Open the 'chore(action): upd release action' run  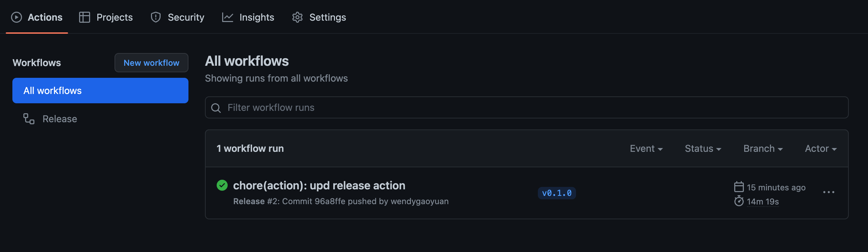tap(319, 186)
